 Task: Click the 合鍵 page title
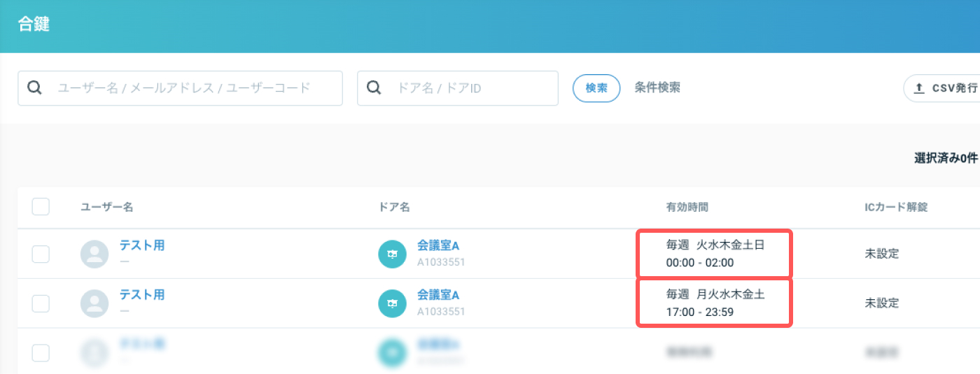[34, 24]
